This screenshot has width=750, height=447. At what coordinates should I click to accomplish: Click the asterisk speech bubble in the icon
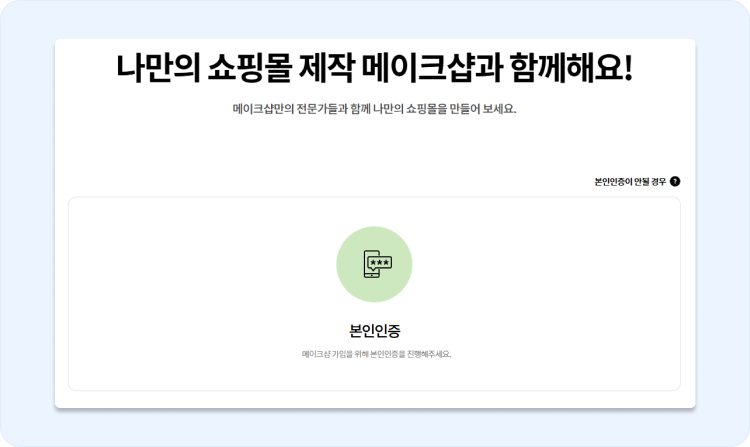(x=379, y=262)
